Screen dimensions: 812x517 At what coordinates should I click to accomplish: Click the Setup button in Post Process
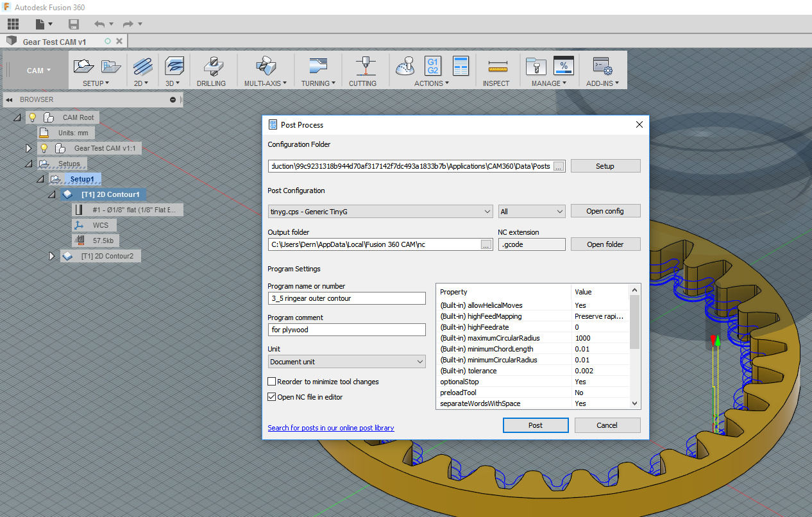[x=605, y=166]
